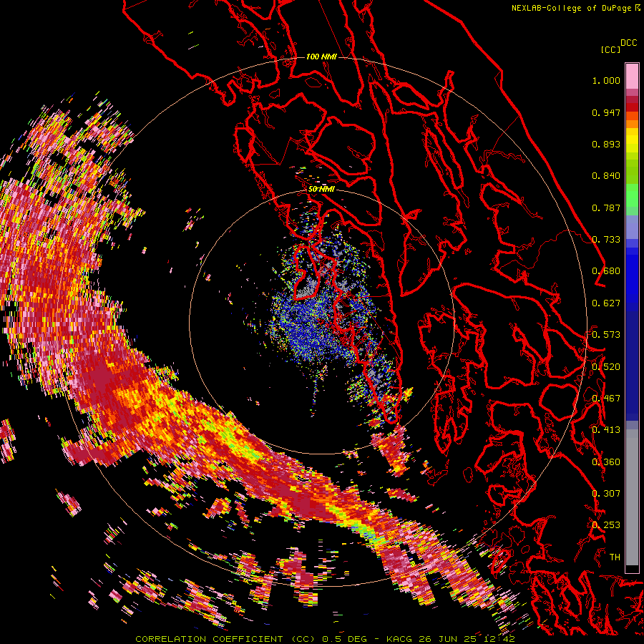Image resolution: width=644 pixels, height=644 pixels.
Task: Click the 50 NMI range ring label
Action: [321, 189]
